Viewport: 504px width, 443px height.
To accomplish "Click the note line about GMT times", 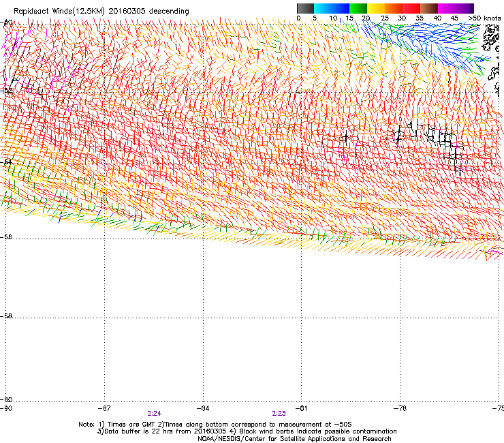I will (215, 425).
